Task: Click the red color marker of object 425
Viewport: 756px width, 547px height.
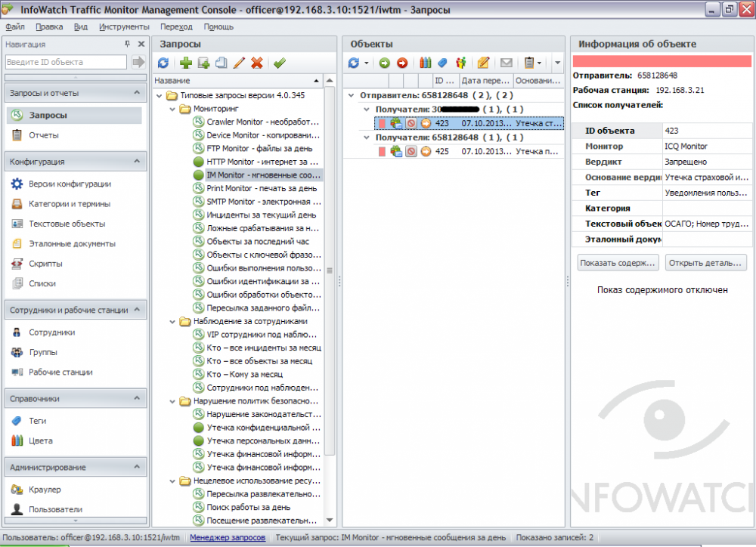Action: tap(382, 151)
